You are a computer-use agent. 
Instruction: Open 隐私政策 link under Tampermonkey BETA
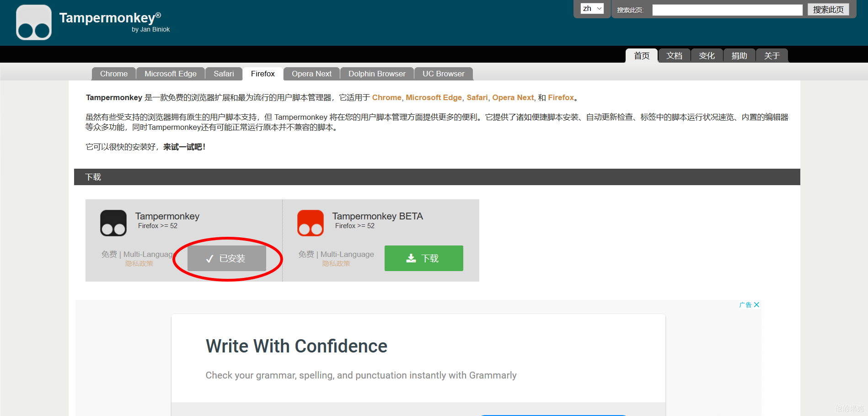336,264
